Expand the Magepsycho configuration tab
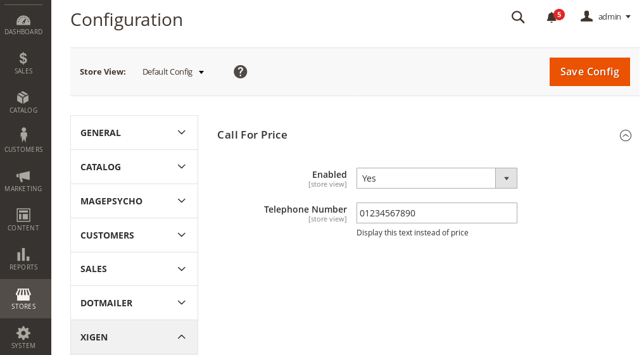 (134, 201)
